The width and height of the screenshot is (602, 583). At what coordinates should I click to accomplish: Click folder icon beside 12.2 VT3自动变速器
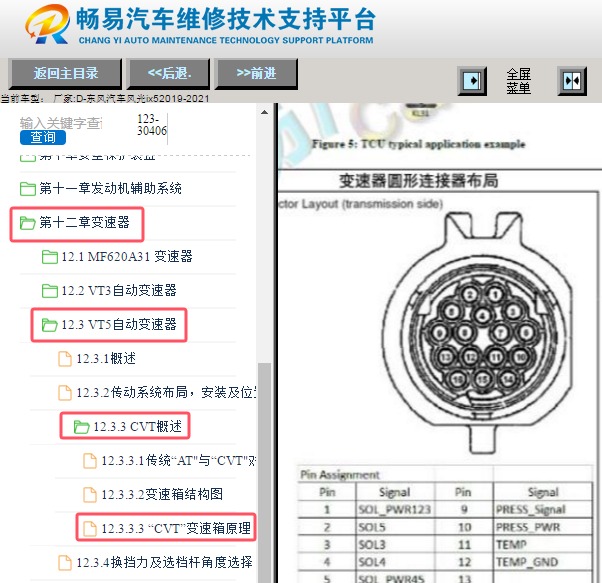(50, 291)
